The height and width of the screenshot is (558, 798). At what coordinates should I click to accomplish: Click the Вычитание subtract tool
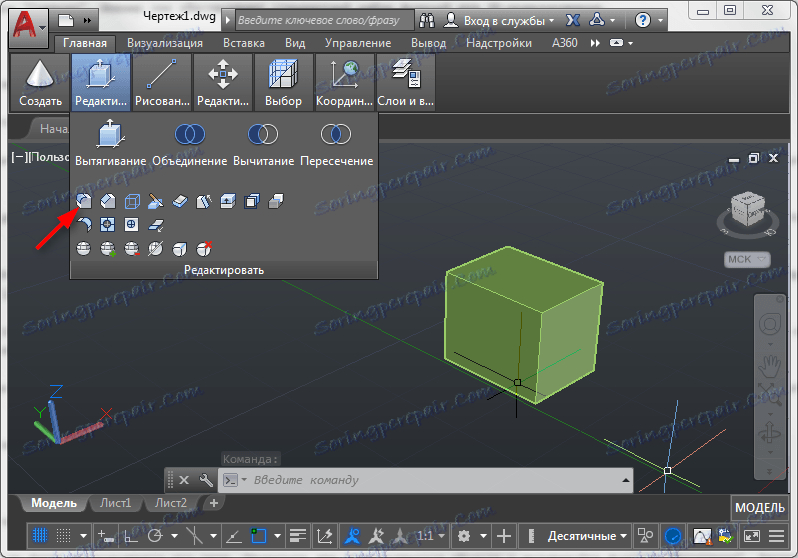pos(263,144)
